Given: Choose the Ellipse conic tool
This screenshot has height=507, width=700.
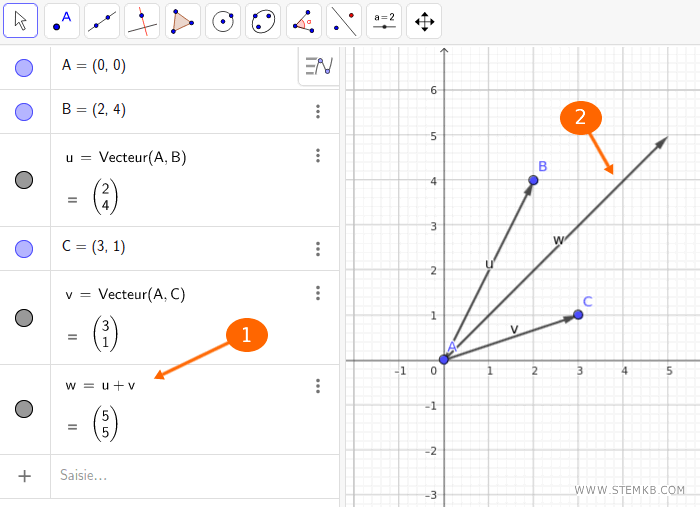Looking at the screenshot, I should pyautogui.click(x=263, y=21).
